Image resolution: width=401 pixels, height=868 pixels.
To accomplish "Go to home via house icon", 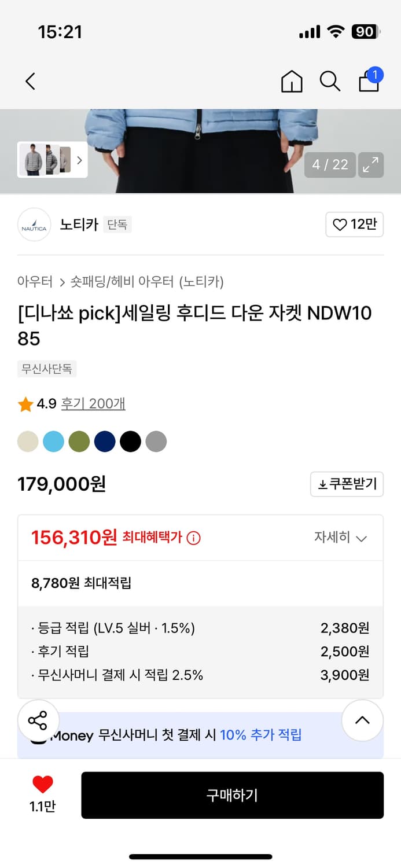I will pyautogui.click(x=292, y=82).
